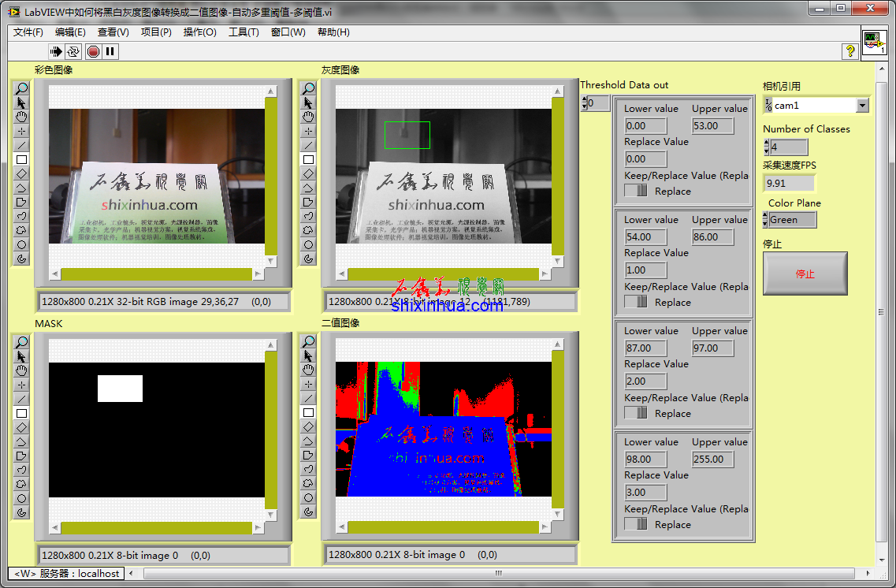Select the zoom tool in the 彩色图像 palette
This screenshot has width=896, height=588.
click(21, 88)
